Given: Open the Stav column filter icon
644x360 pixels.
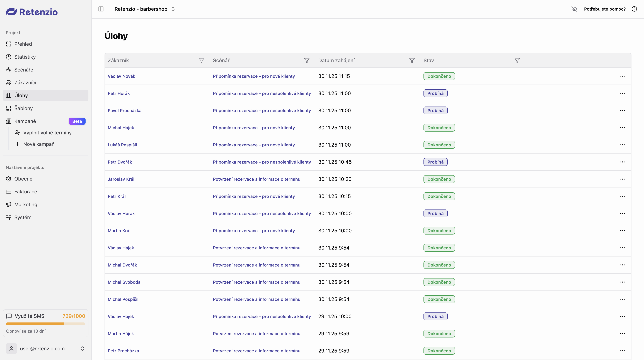Looking at the screenshot, I should pyautogui.click(x=517, y=60).
